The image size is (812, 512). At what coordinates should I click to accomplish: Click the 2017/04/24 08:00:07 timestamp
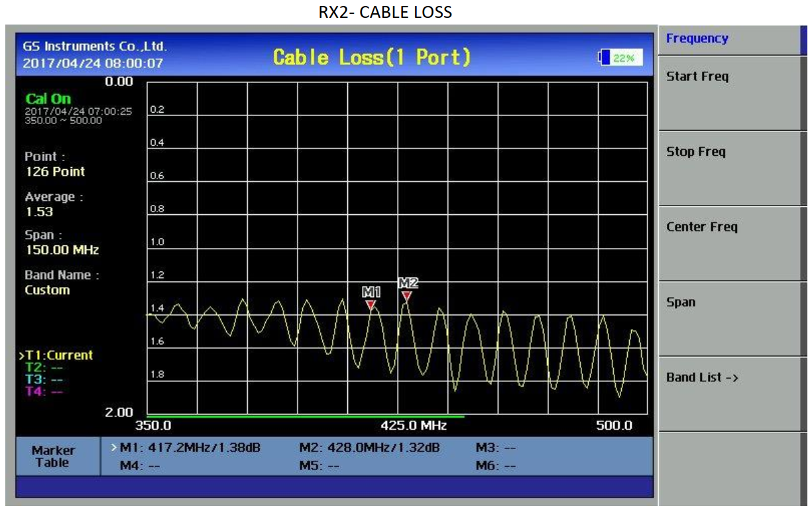tap(93, 64)
